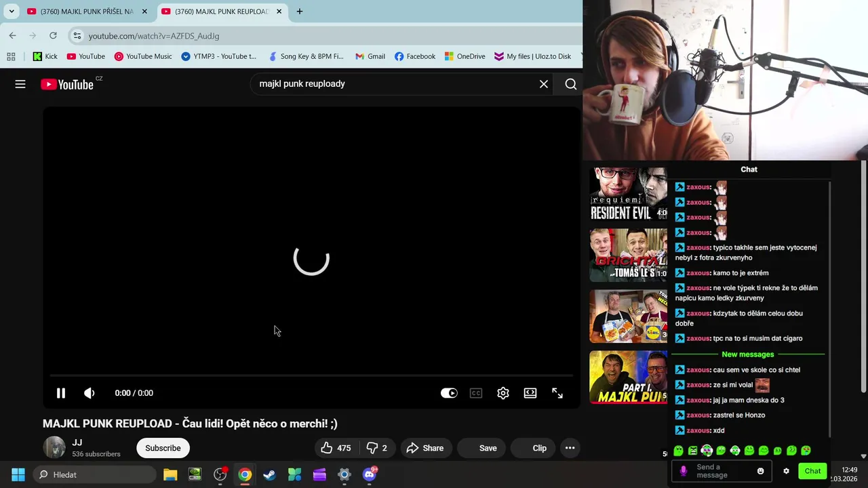
Task: Open Discord from the taskbar
Action: point(370,474)
